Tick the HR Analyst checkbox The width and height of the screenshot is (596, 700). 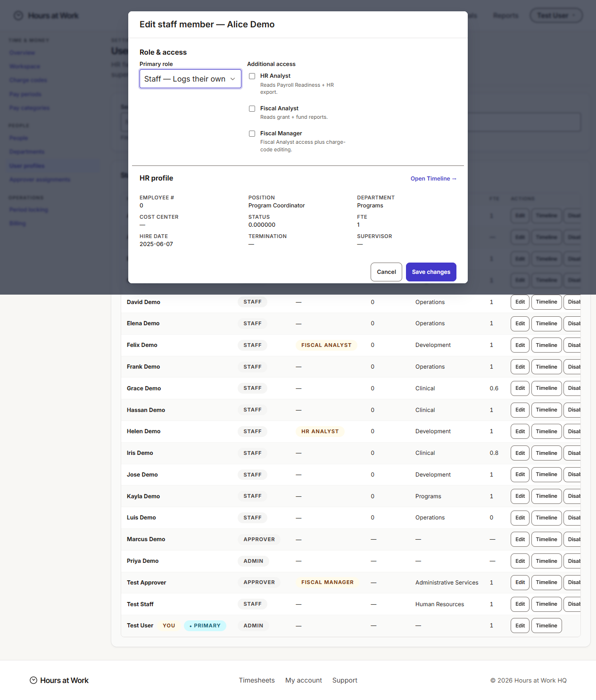click(x=252, y=76)
